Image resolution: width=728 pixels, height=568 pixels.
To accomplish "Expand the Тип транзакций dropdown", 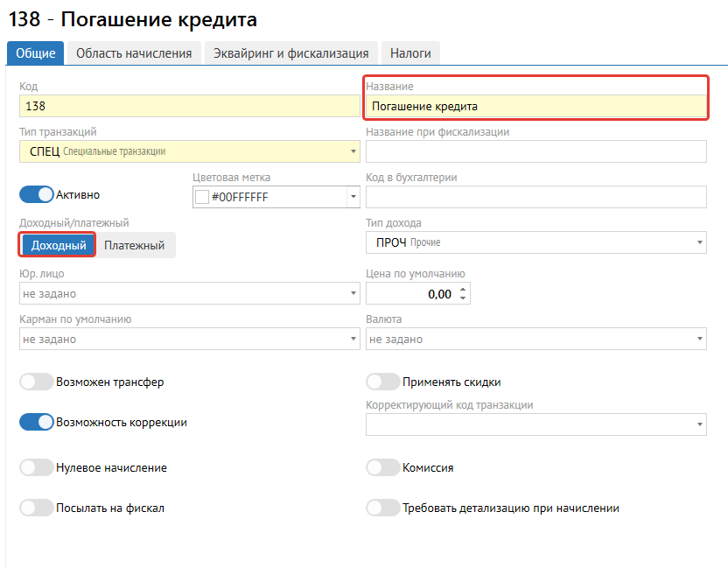I will click(353, 151).
